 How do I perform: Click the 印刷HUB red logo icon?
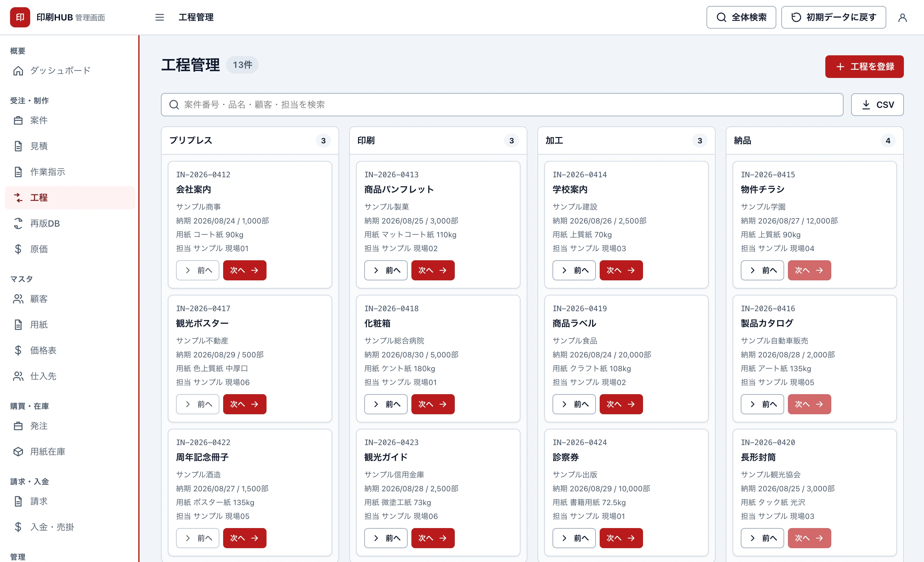[x=20, y=17]
